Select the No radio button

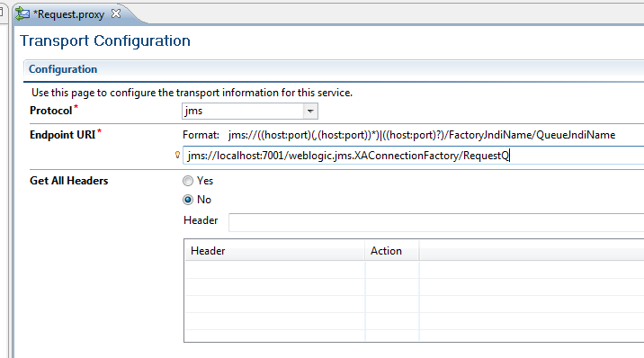pyautogui.click(x=188, y=200)
